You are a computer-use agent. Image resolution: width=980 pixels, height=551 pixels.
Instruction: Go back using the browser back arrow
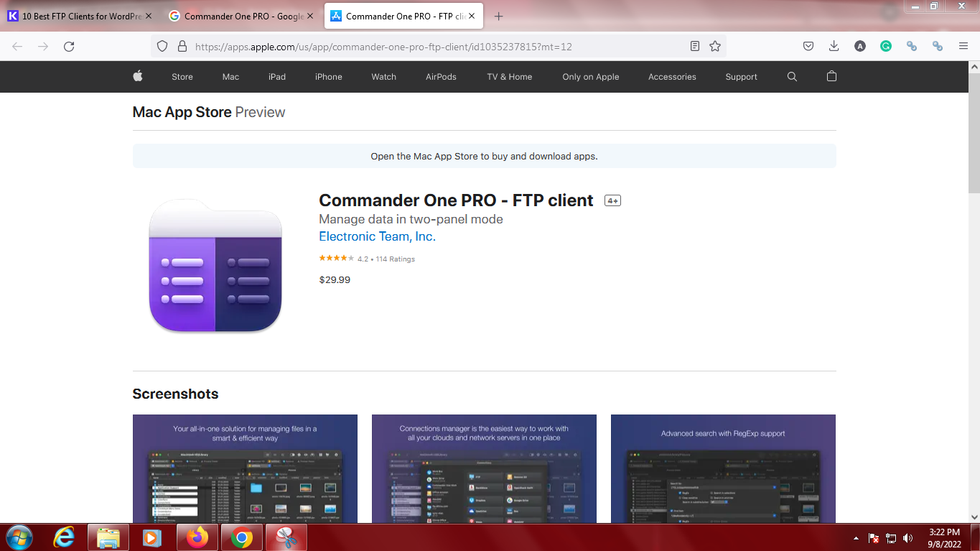17,46
